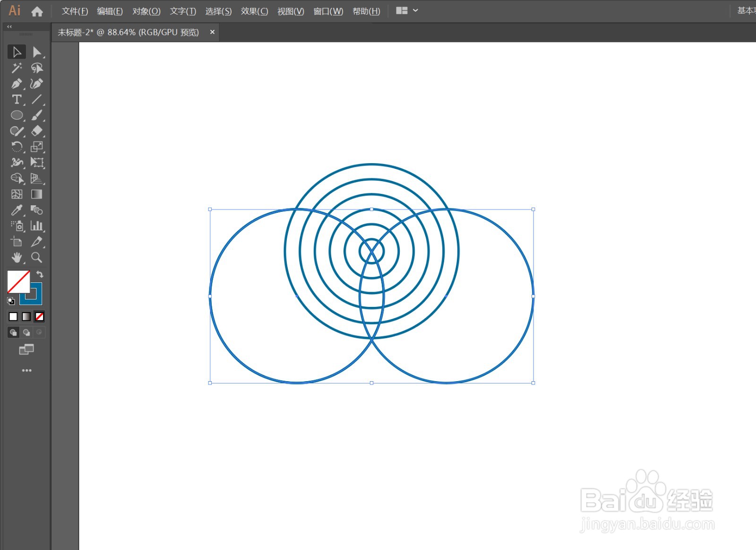Screen dimensions: 756x550
Task: Reset to default fill and stroke
Action: pos(11,301)
